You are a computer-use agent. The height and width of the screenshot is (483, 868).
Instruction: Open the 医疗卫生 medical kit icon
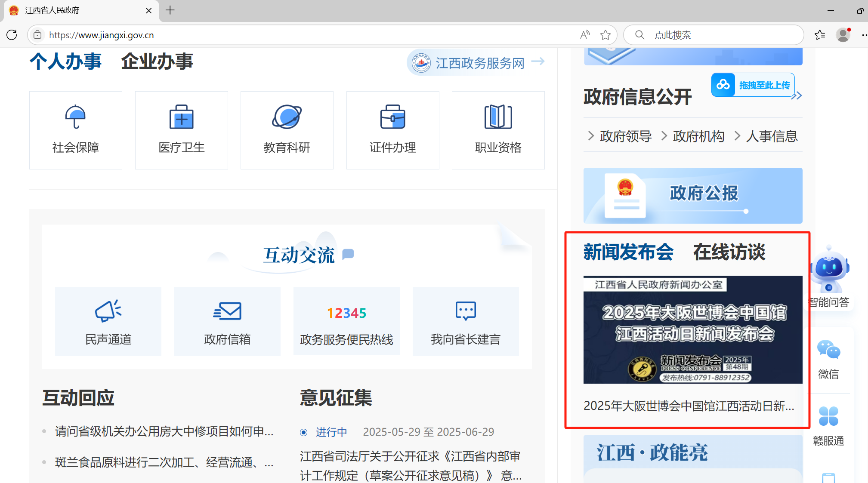pyautogui.click(x=181, y=117)
